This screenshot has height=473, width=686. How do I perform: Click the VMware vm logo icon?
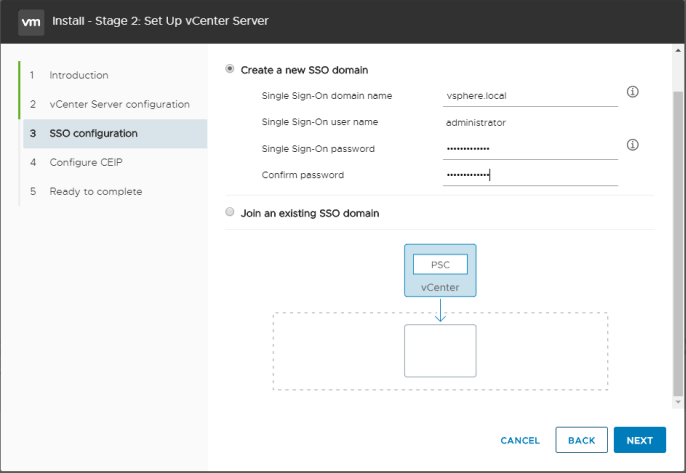[31, 22]
